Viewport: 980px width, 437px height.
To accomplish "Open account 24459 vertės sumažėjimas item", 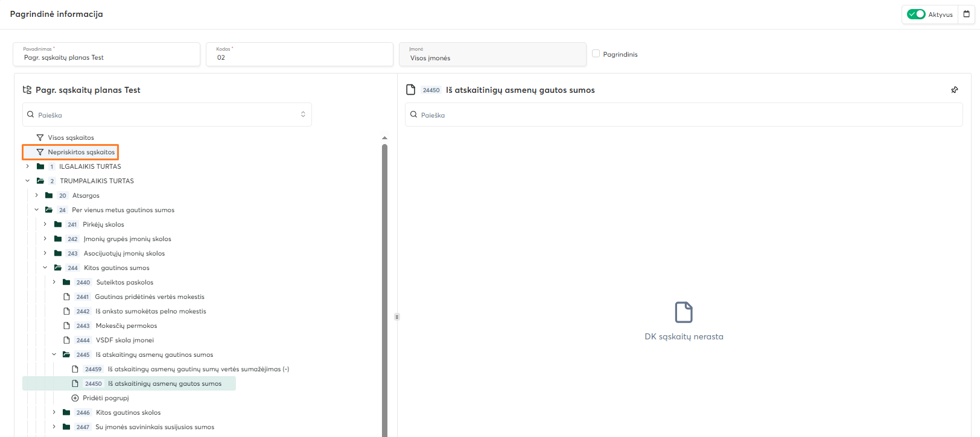I will tap(198, 369).
